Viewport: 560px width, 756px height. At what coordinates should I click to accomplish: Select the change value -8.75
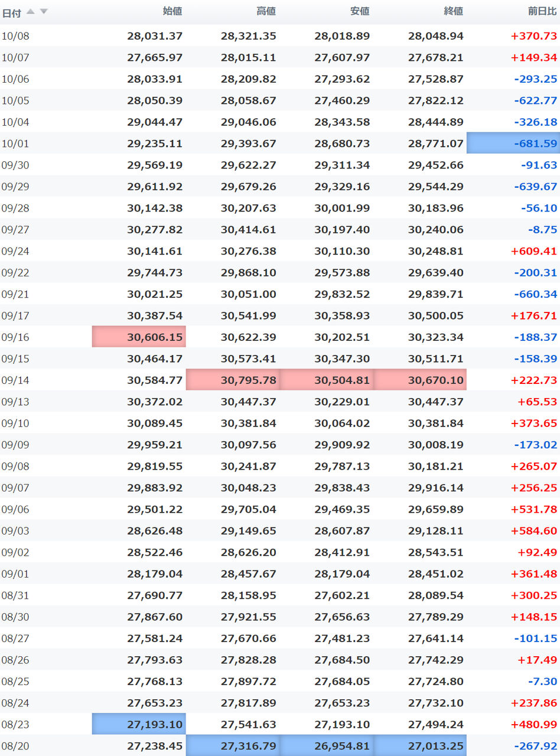click(542, 230)
